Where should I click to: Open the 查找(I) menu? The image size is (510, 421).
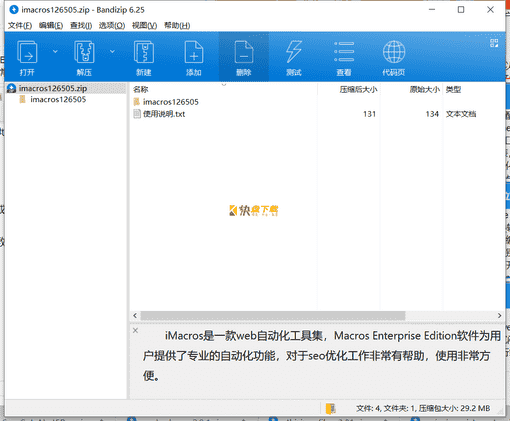(x=81, y=25)
